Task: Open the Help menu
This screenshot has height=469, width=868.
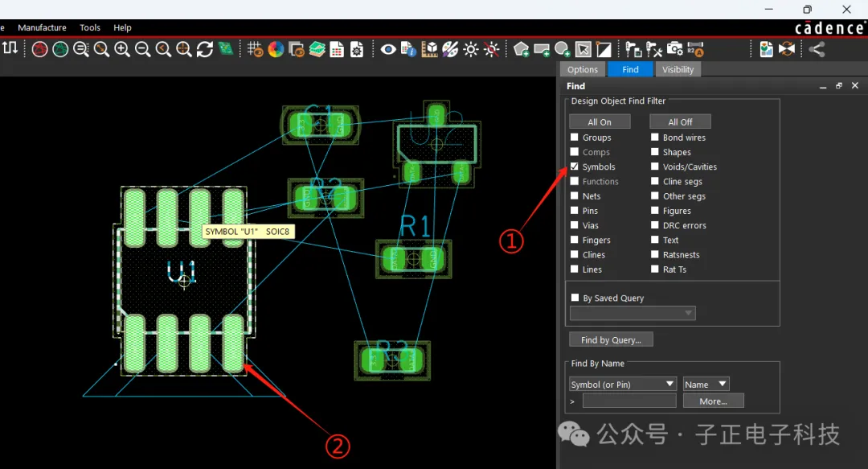Action: [122, 27]
